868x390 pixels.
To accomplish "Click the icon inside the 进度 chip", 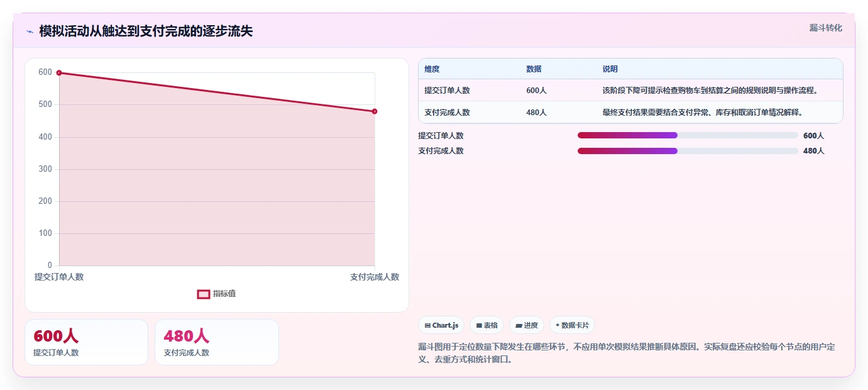I will click(x=519, y=326).
